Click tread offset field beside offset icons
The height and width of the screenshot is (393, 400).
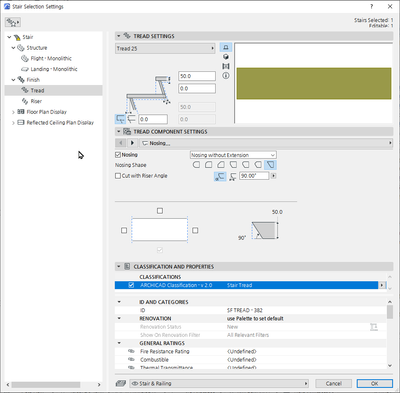pyautogui.click(x=153, y=119)
